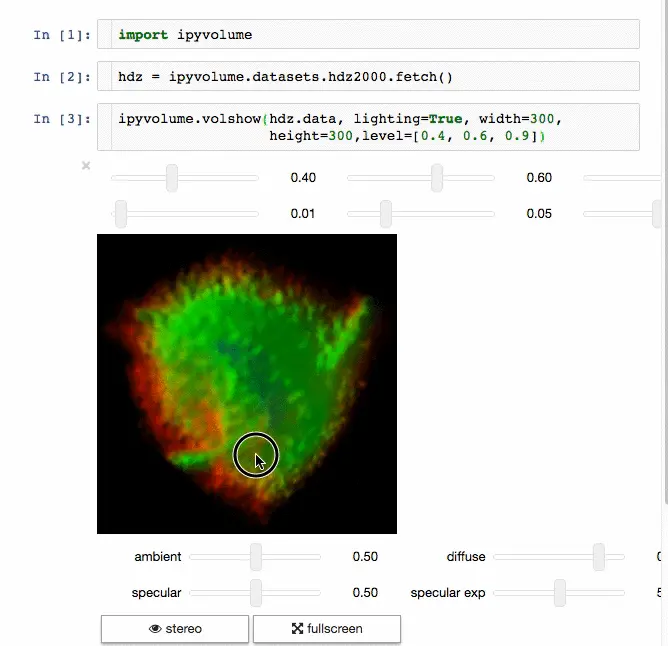Select the In [3]: prompt label

click(x=62, y=119)
